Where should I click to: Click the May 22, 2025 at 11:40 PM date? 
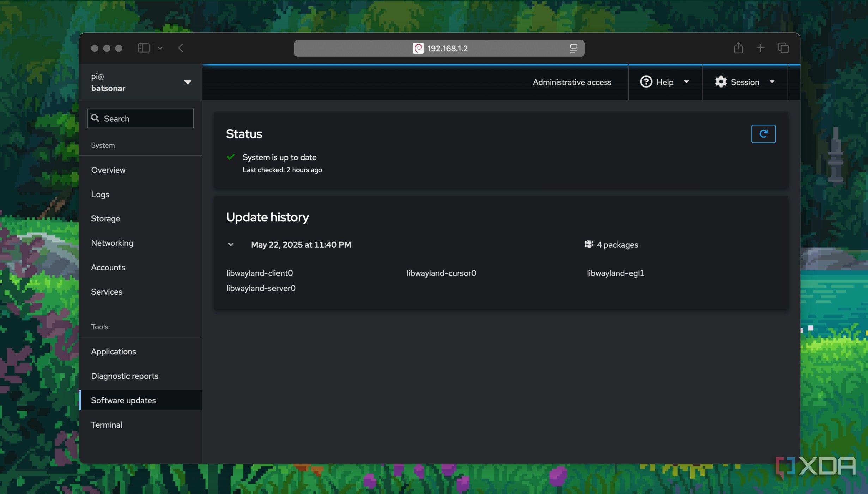pos(301,245)
